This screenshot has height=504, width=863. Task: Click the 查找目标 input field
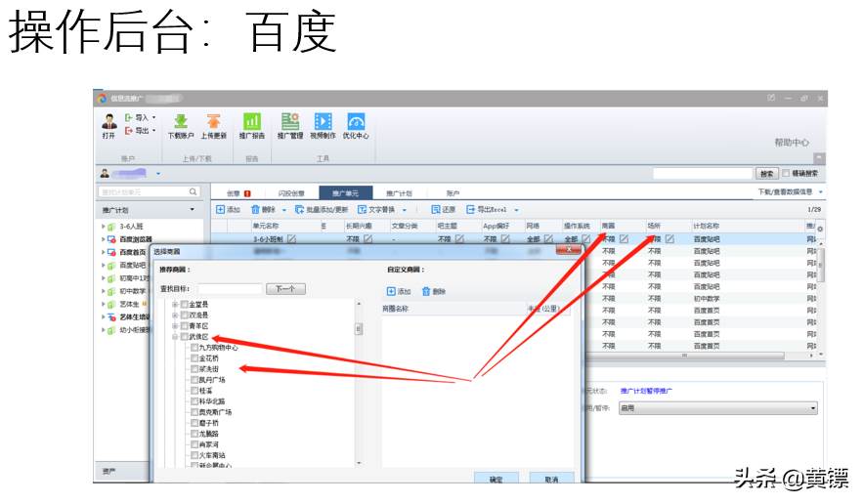coord(230,289)
